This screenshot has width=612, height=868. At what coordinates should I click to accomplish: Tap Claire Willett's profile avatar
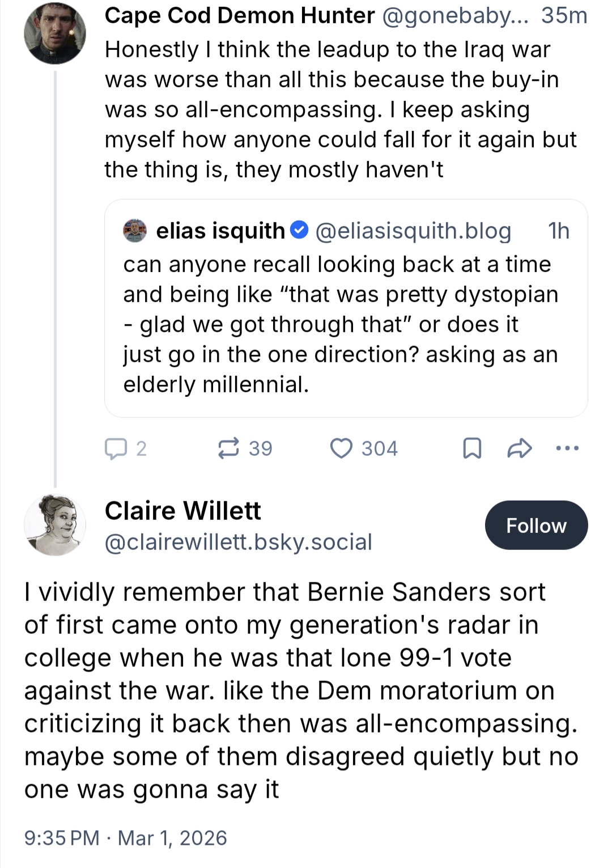[x=55, y=524]
